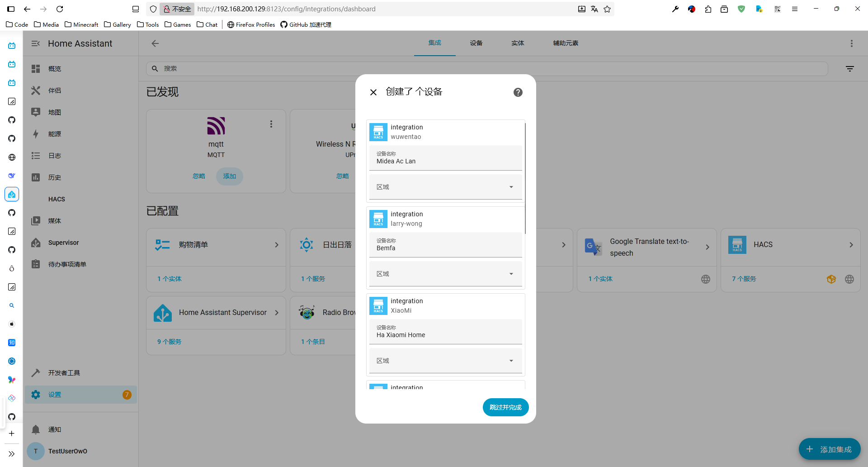
Task: Open the top-right three-dot overflow menu
Action: (x=851, y=43)
